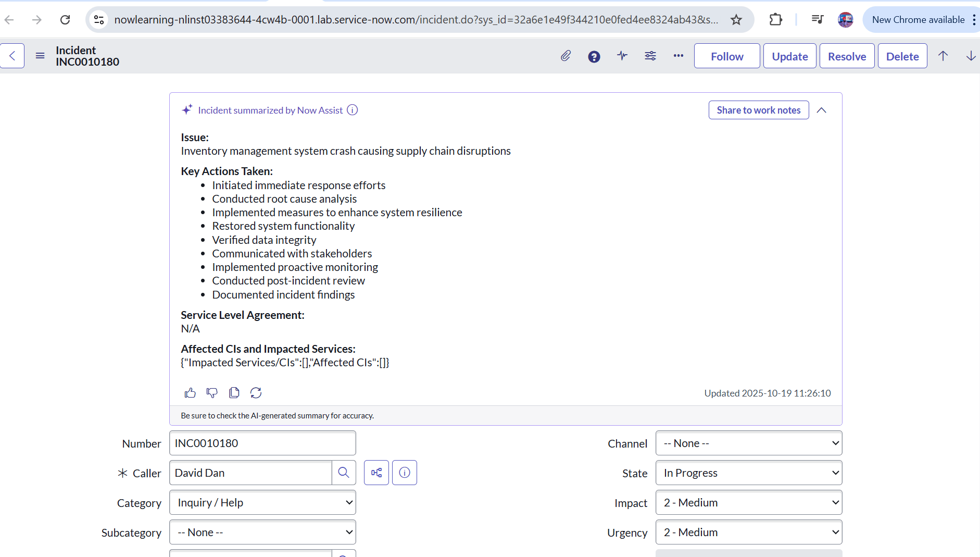980x557 pixels.
Task: Preview Caller record info icon
Action: tap(405, 473)
